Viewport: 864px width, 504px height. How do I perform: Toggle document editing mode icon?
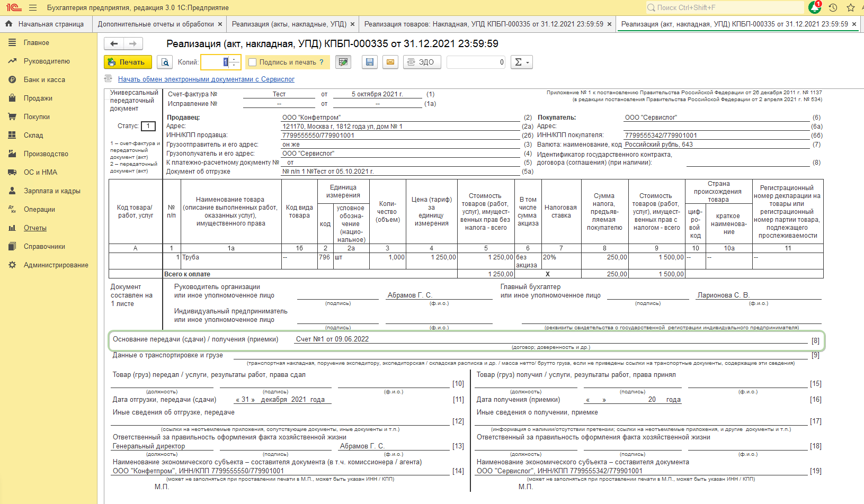(x=343, y=62)
